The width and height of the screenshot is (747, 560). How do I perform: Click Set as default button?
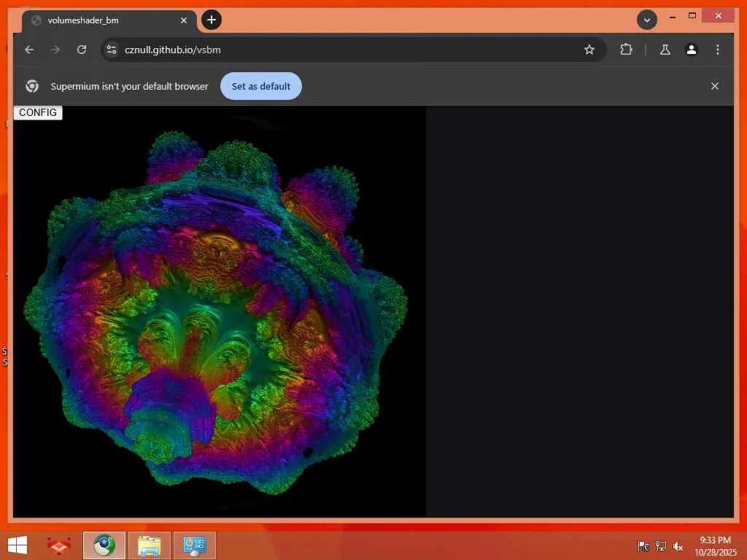pyautogui.click(x=261, y=86)
